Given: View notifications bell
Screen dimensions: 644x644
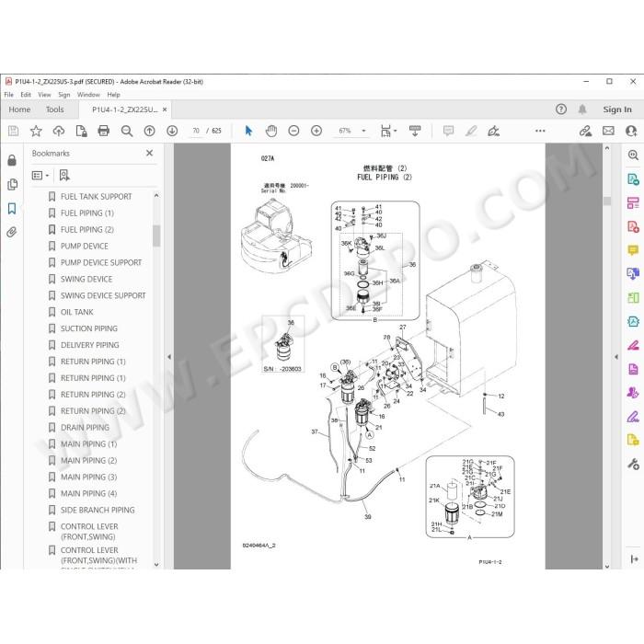Looking at the screenshot, I should [x=582, y=109].
